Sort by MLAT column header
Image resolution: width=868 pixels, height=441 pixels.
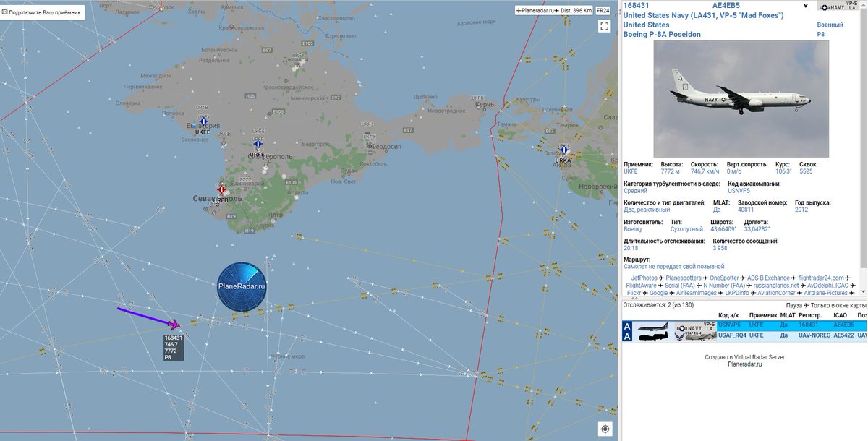point(788,315)
